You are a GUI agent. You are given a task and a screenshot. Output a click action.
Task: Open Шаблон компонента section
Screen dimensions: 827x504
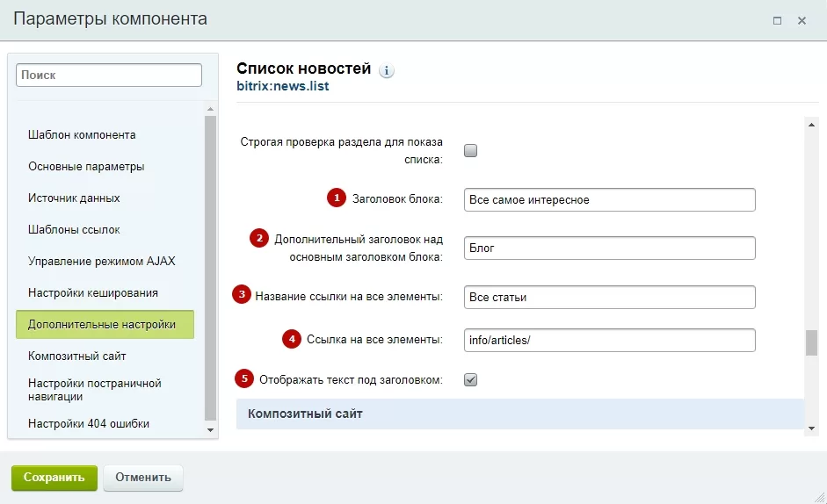click(x=82, y=135)
